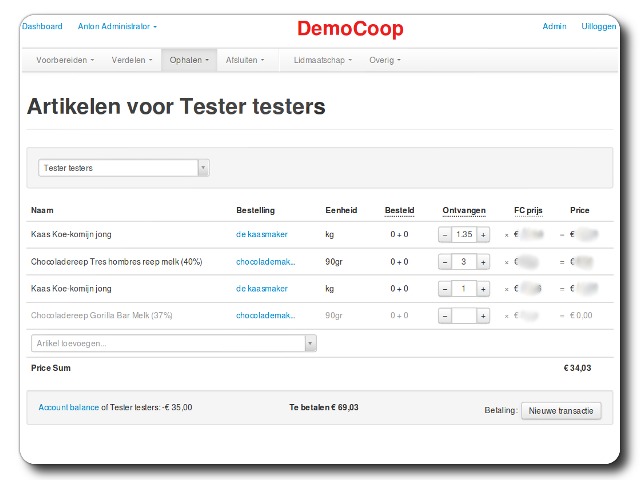640x480 pixels.
Task: Open the Tester testers member dropdown
Action: (x=123, y=168)
